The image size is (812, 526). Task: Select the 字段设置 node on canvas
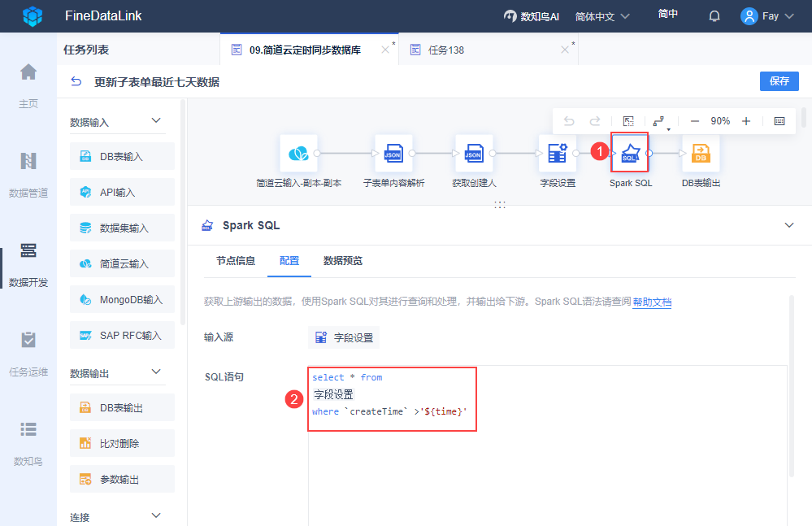pyautogui.click(x=558, y=153)
